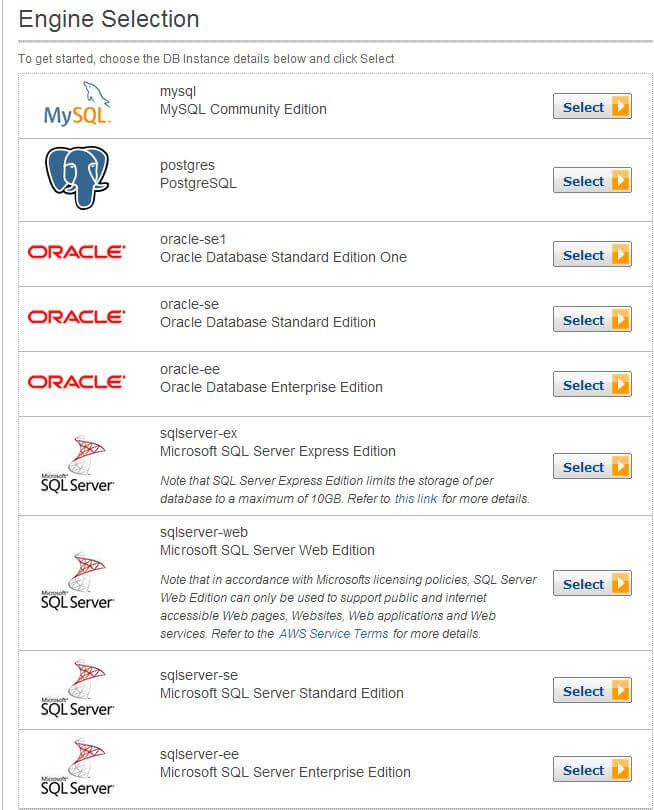Click the Oracle logo for oracle-se1

pos(77,252)
